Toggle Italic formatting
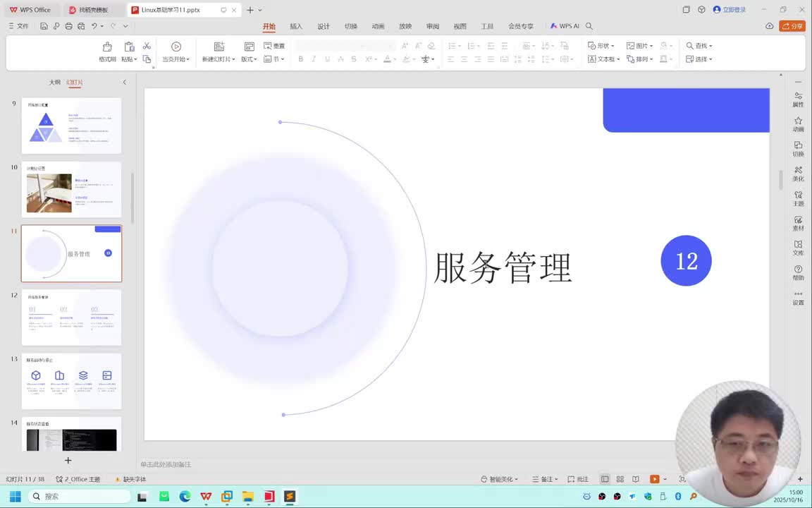Screen dimensions: 812x508 pyautogui.click(x=314, y=59)
